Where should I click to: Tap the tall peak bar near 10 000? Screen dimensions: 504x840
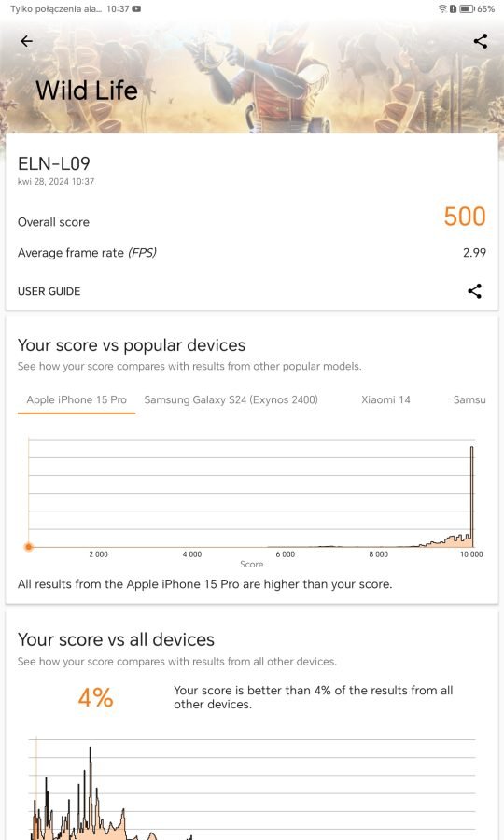(x=472, y=496)
